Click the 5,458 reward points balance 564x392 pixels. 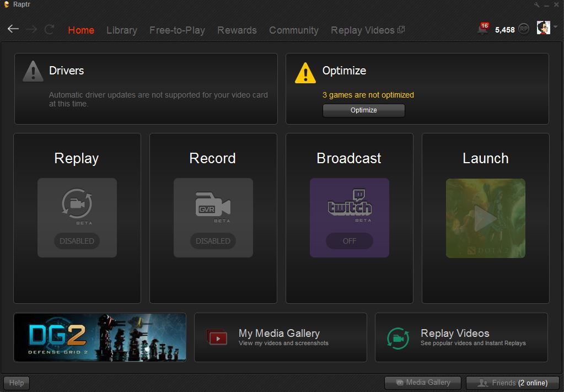tap(504, 30)
